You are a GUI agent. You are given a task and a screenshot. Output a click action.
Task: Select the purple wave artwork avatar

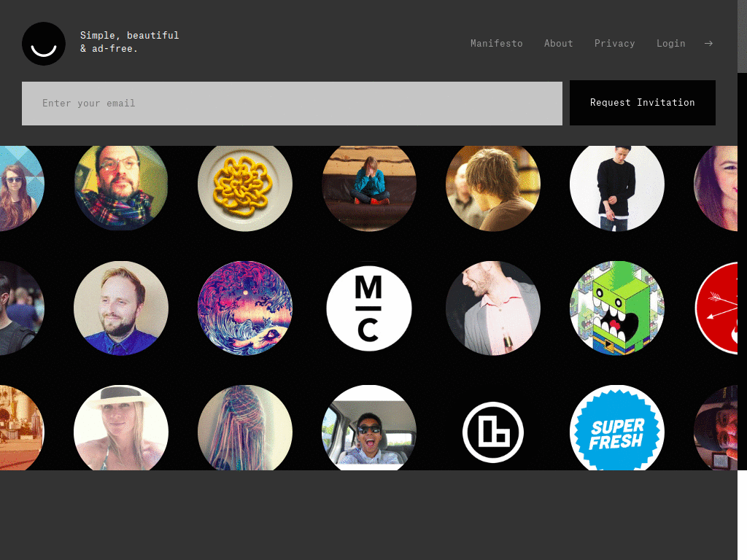245,308
